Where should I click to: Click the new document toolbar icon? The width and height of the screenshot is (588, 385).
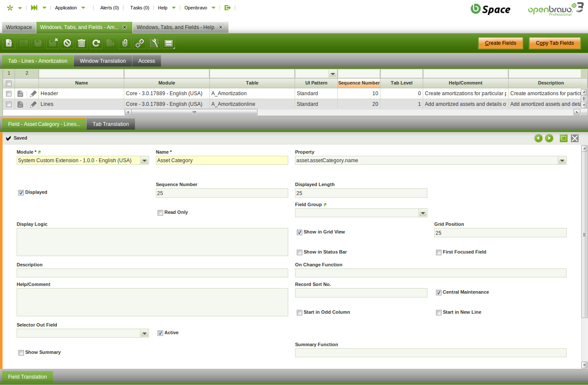pos(9,43)
